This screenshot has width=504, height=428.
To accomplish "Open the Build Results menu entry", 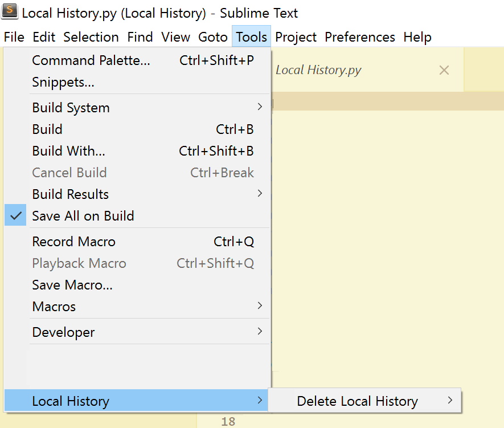I will pos(137,194).
